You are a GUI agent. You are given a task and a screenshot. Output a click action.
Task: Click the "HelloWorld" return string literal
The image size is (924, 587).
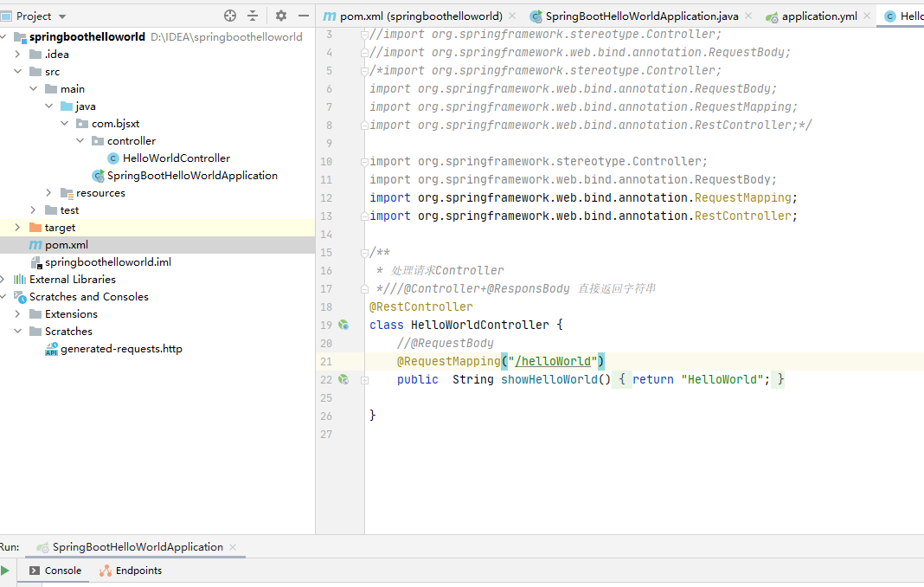pos(722,380)
